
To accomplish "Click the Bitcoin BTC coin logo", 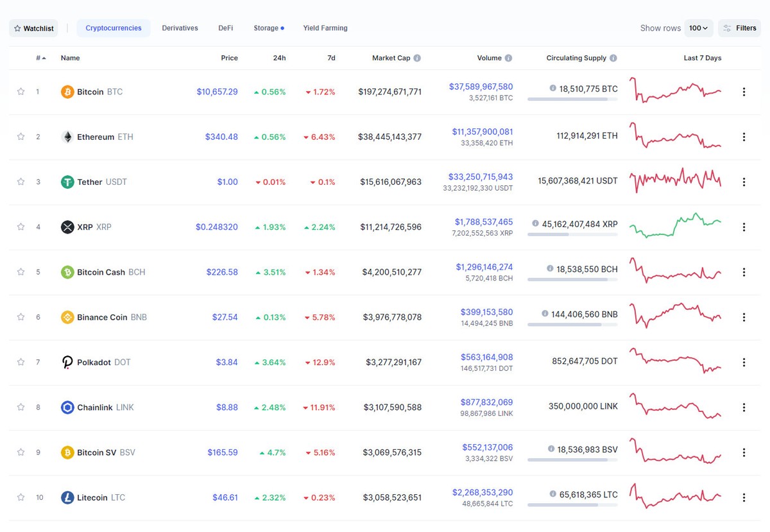I will [x=67, y=91].
